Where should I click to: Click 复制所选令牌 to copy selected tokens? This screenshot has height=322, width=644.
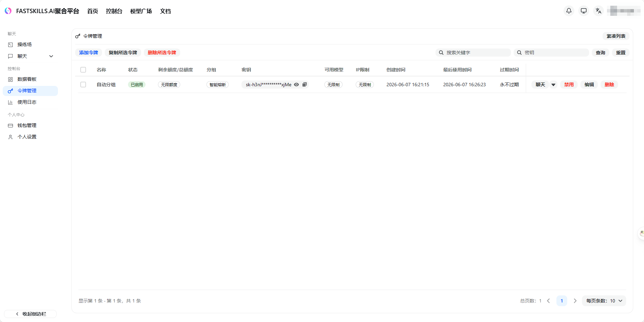123,53
